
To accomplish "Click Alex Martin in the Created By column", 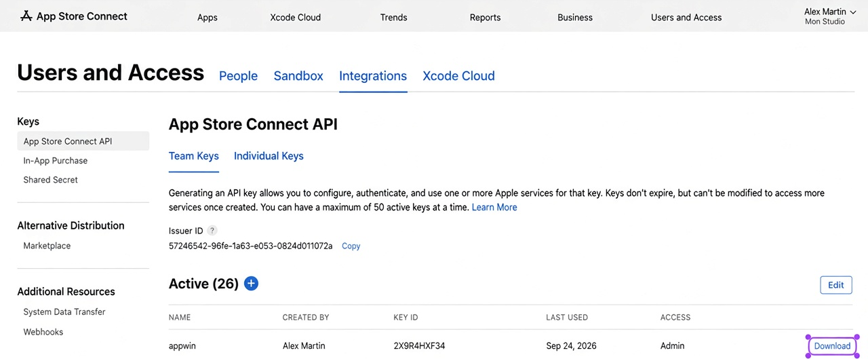I will pos(304,346).
